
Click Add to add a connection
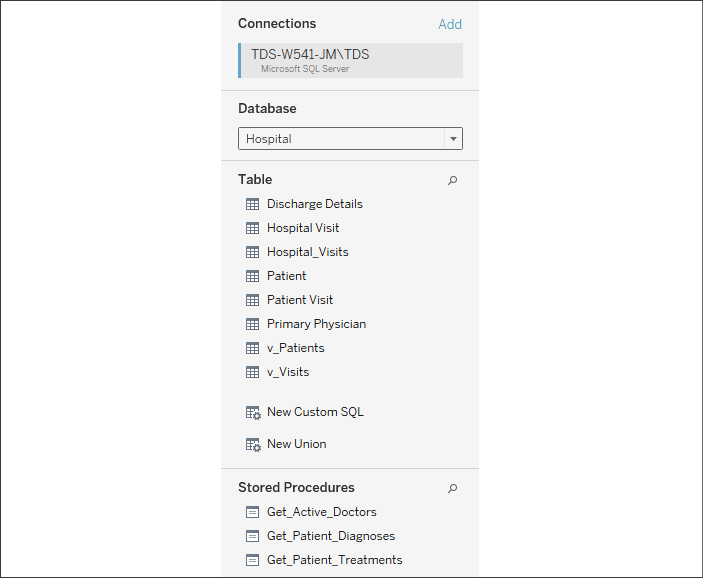coord(450,24)
